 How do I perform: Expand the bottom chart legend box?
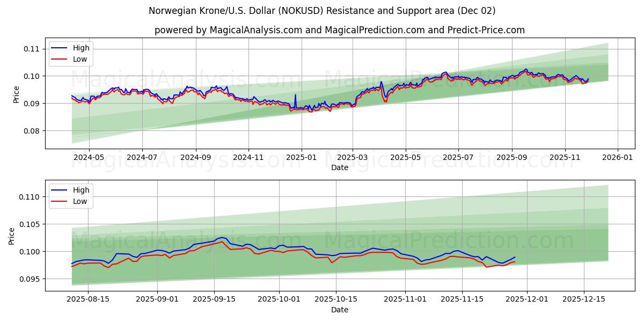coord(72,195)
